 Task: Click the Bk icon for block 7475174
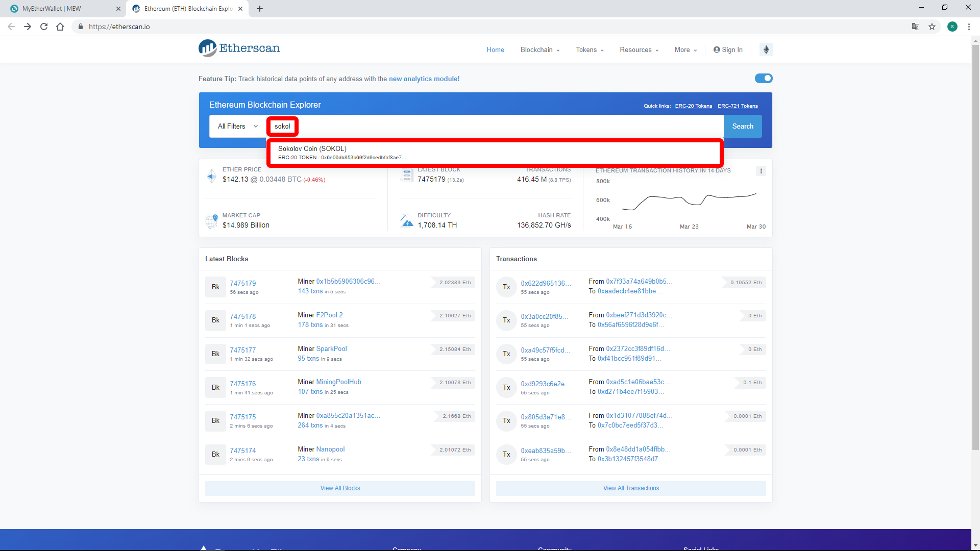click(x=215, y=455)
